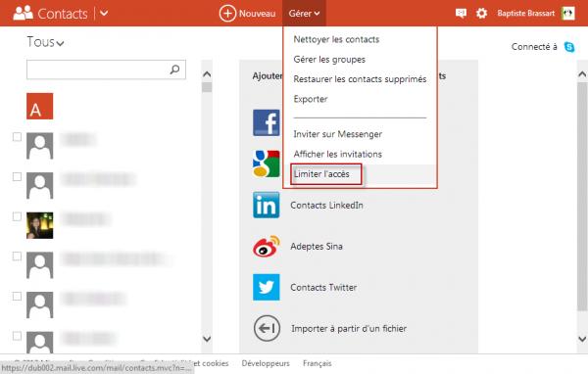Click the contact list scrollbar thumb

coord(207,87)
